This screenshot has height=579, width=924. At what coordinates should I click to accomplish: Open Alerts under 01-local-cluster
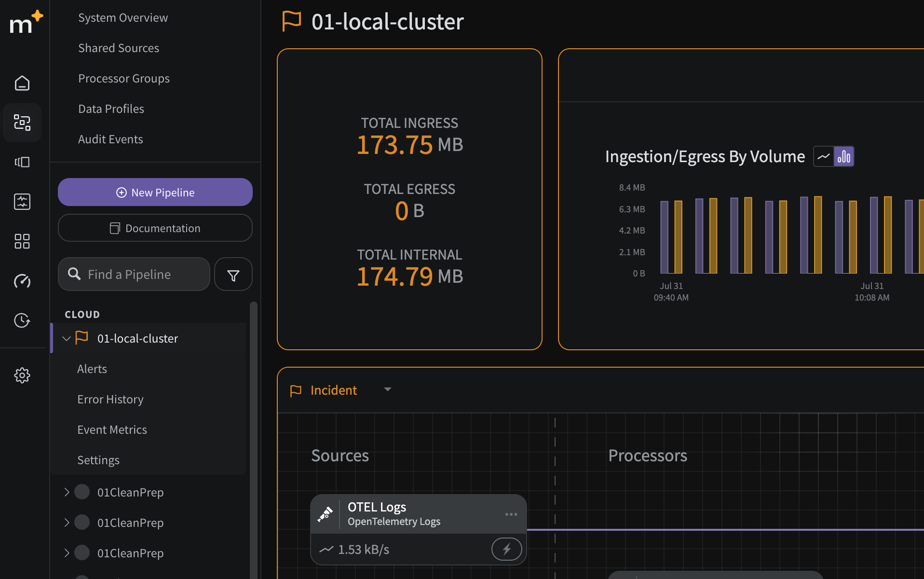click(92, 369)
